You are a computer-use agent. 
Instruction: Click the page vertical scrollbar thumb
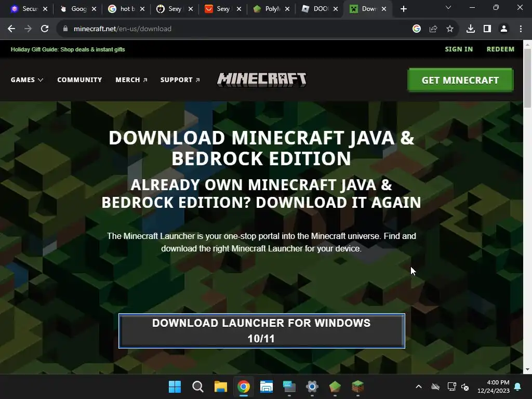click(x=527, y=78)
